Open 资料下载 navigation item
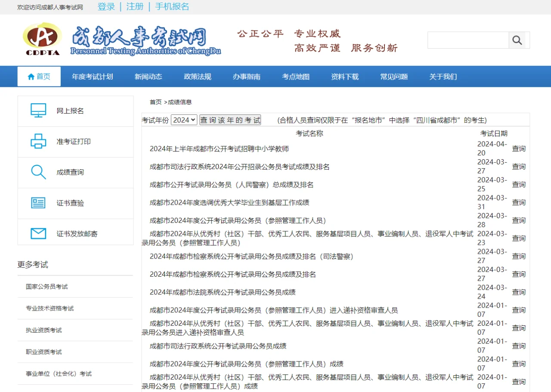This screenshot has height=392, width=551. [345, 77]
